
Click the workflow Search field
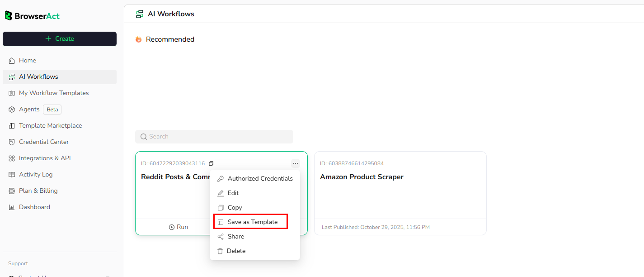click(x=214, y=137)
